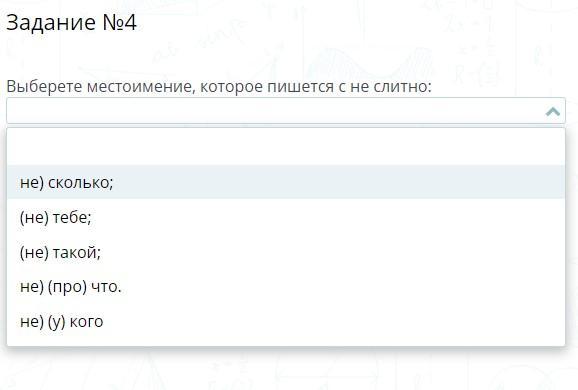
Task: Collapse the dropdown using the chevron arrow
Action: (x=553, y=111)
